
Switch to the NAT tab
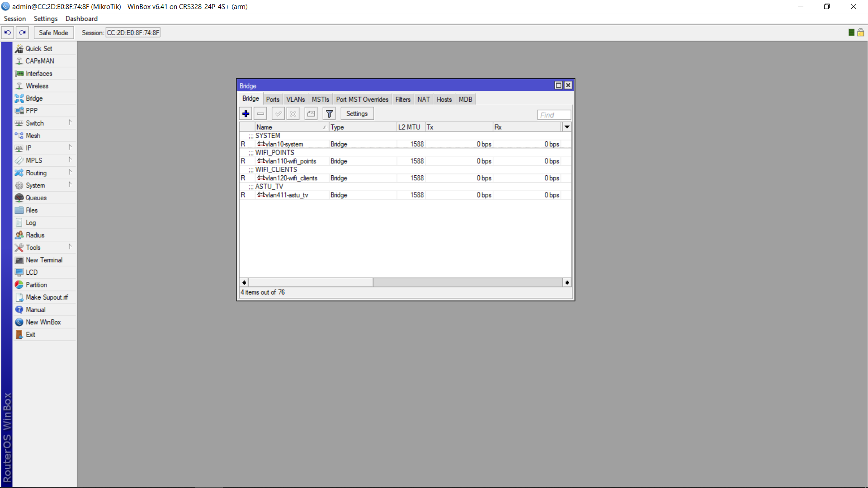[x=424, y=99]
